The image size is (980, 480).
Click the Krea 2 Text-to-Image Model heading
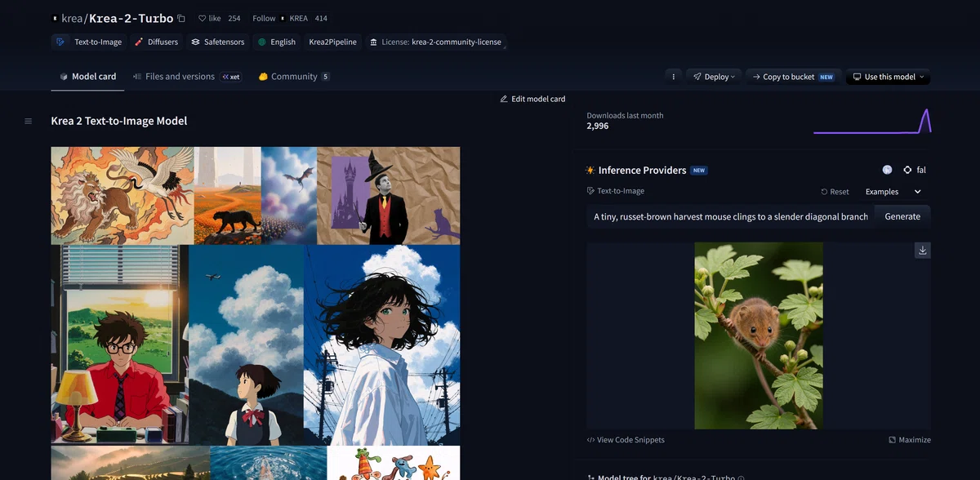coord(119,121)
